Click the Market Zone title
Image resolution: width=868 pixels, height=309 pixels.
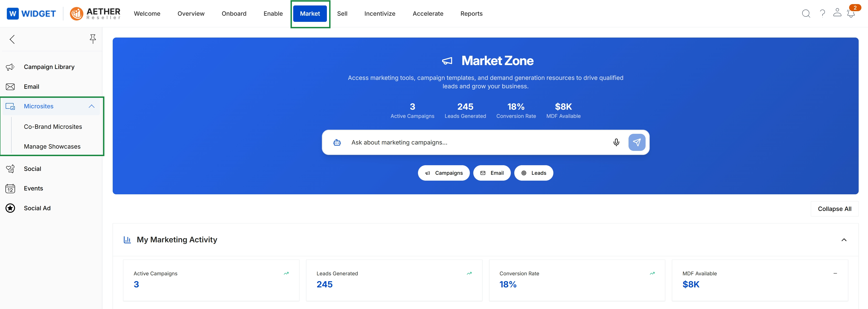[497, 61]
